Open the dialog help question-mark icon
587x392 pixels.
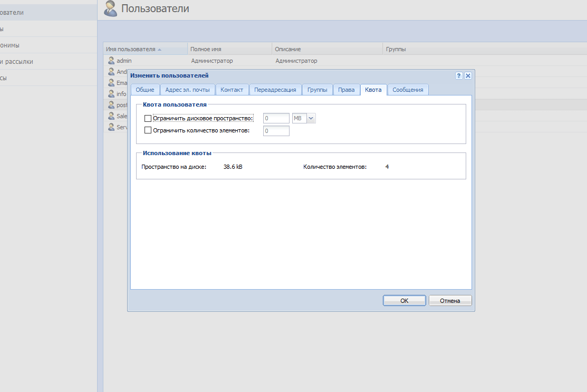459,76
